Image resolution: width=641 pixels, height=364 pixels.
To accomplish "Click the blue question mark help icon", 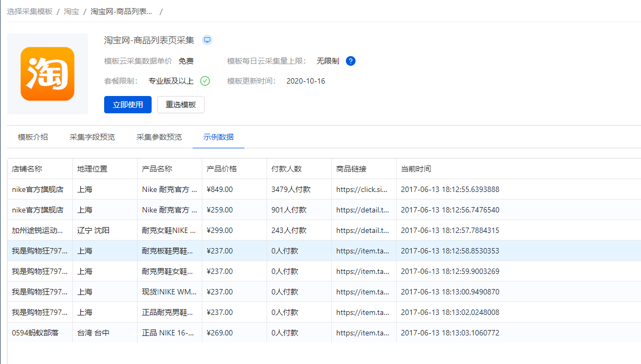I will click(350, 61).
